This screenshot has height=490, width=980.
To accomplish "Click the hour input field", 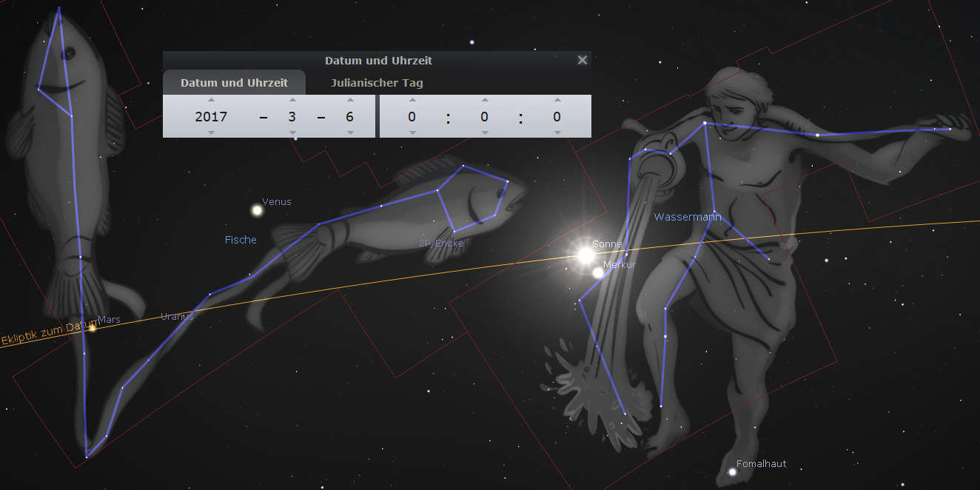I will 412,117.
